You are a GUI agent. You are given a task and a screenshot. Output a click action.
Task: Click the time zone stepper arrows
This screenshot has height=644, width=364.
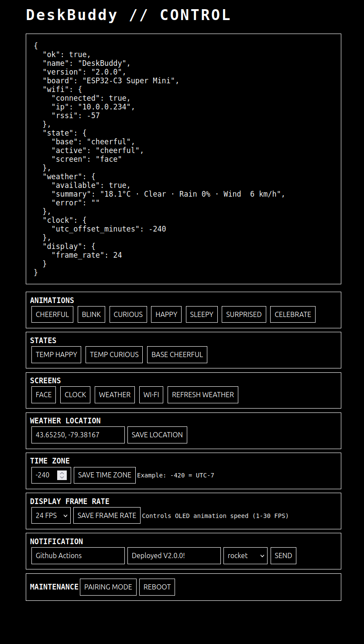[62, 475]
